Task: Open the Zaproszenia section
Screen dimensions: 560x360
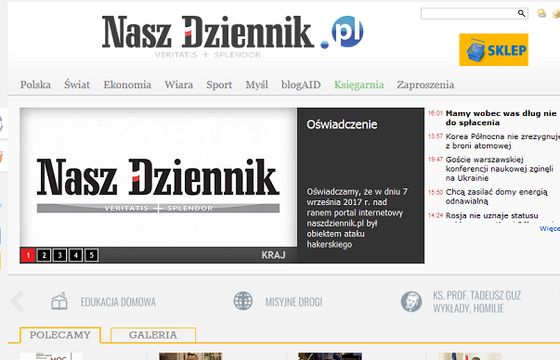Action: pyautogui.click(x=425, y=85)
